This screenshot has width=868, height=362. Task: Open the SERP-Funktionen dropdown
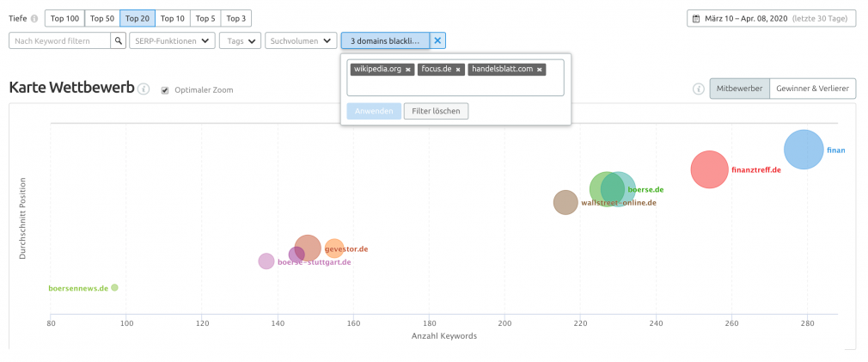[172, 41]
